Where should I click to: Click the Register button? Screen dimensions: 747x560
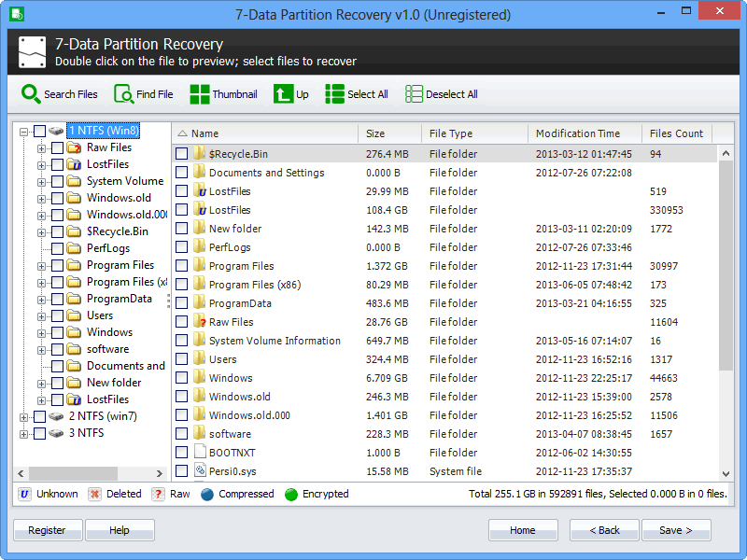point(47,530)
